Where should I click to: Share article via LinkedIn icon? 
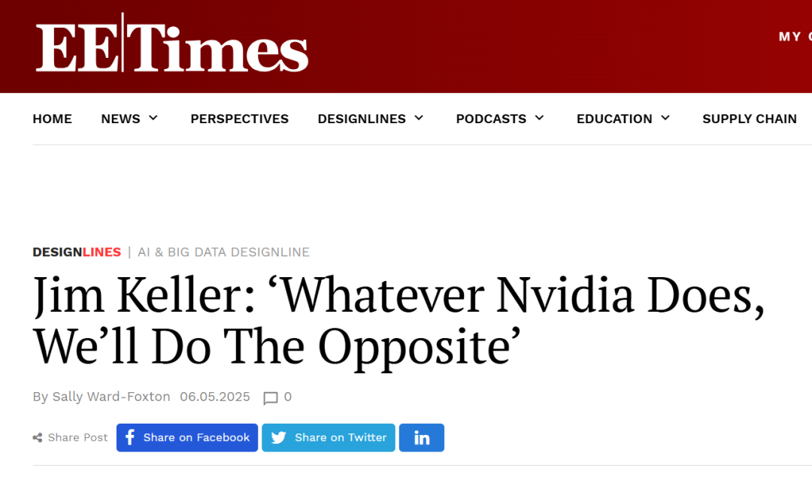click(422, 438)
